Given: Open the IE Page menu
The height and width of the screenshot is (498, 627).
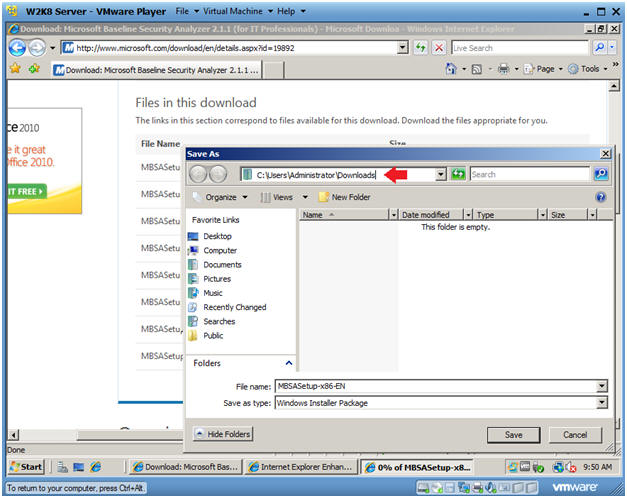Looking at the screenshot, I should click(x=544, y=69).
